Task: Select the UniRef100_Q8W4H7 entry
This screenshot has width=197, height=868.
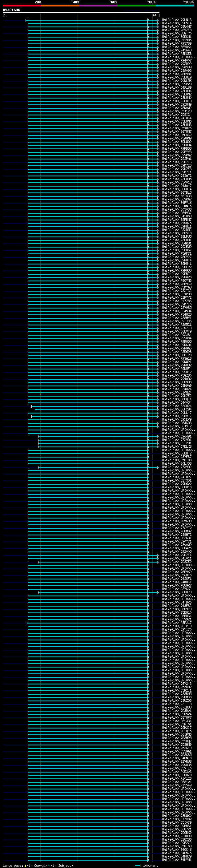Action: 176,26
